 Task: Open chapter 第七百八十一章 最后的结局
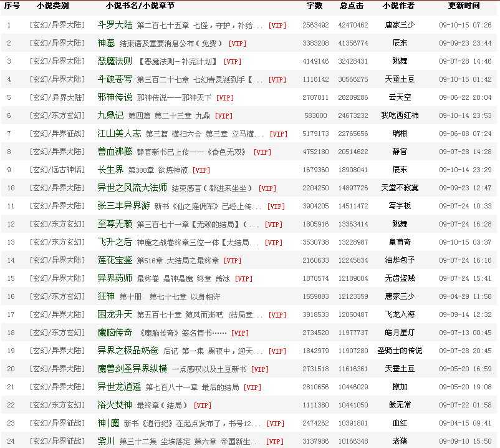pos(192,387)
